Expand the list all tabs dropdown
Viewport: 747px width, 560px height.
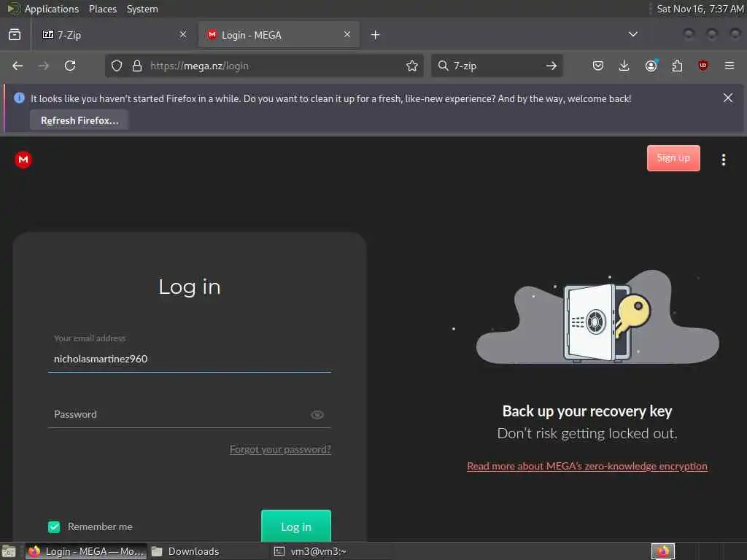(633, 34)
